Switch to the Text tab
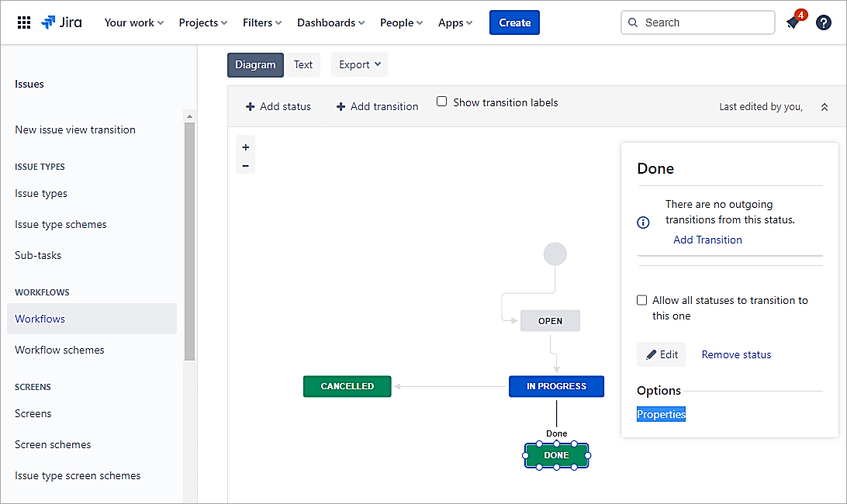The width and height of the screenshot is (847, 504). click(x=303, y=64)
